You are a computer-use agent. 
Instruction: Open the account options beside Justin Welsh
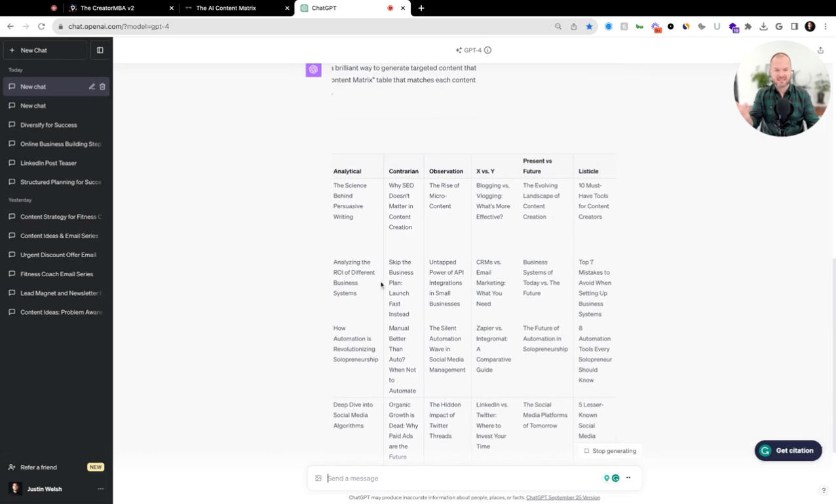coord(100,488)
